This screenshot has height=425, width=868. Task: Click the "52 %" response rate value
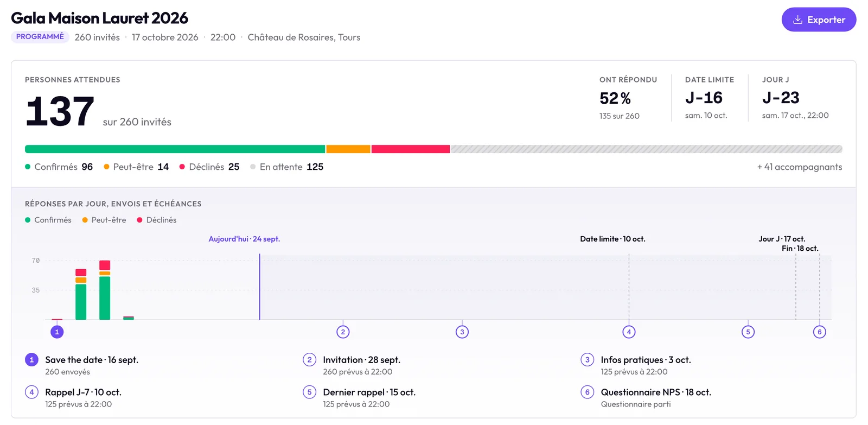(x=615, y=98)
